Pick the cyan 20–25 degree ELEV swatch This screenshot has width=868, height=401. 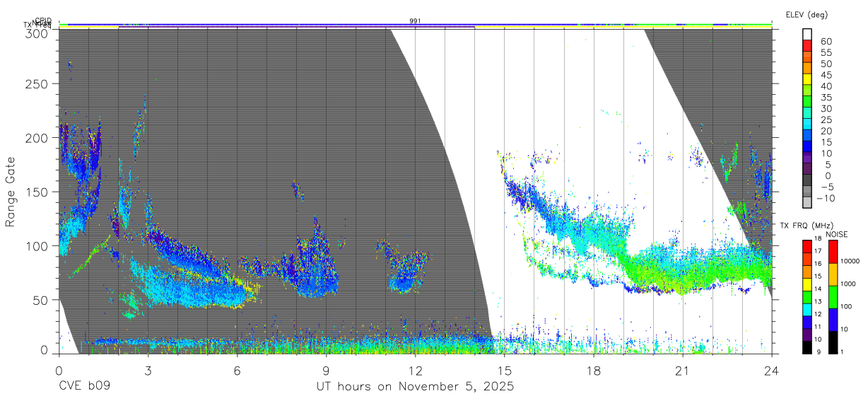[807, 124]
